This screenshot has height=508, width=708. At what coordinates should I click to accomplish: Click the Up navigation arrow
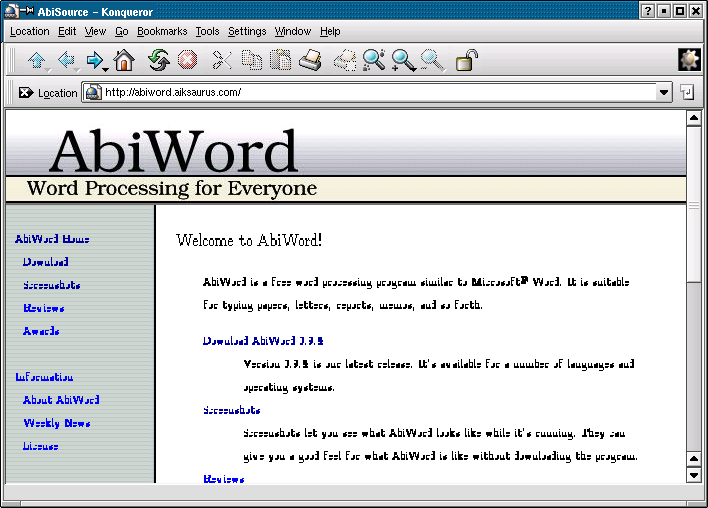37,61
